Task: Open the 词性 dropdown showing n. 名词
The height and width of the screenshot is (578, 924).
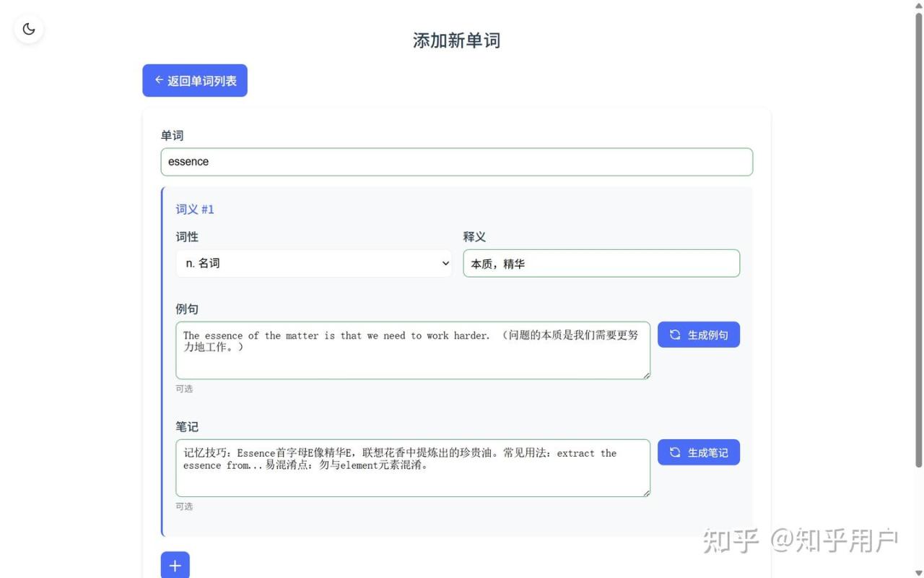Action: point(313,264)
